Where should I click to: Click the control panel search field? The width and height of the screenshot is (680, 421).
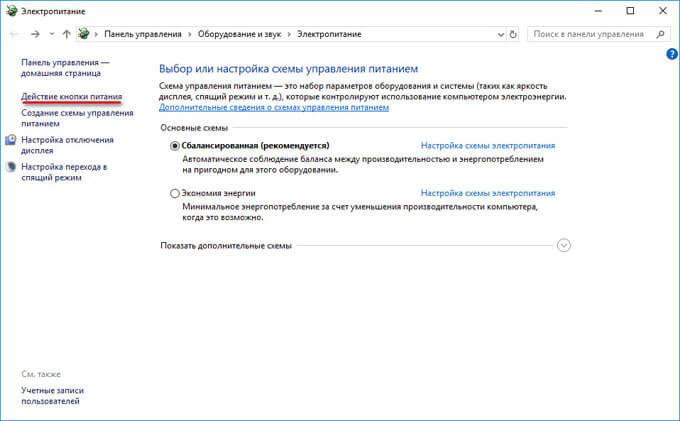pyautogui.click(x=597, y=34)
